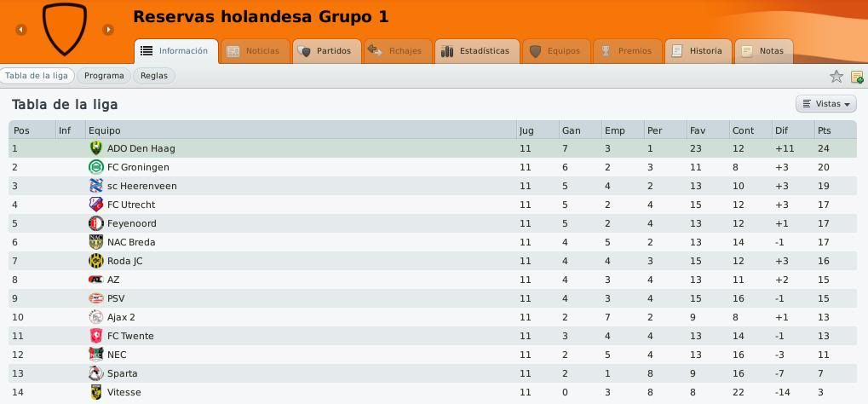Click the bookmark star icon
Viewport: 868px width, 404px height.
click(836, 77)
